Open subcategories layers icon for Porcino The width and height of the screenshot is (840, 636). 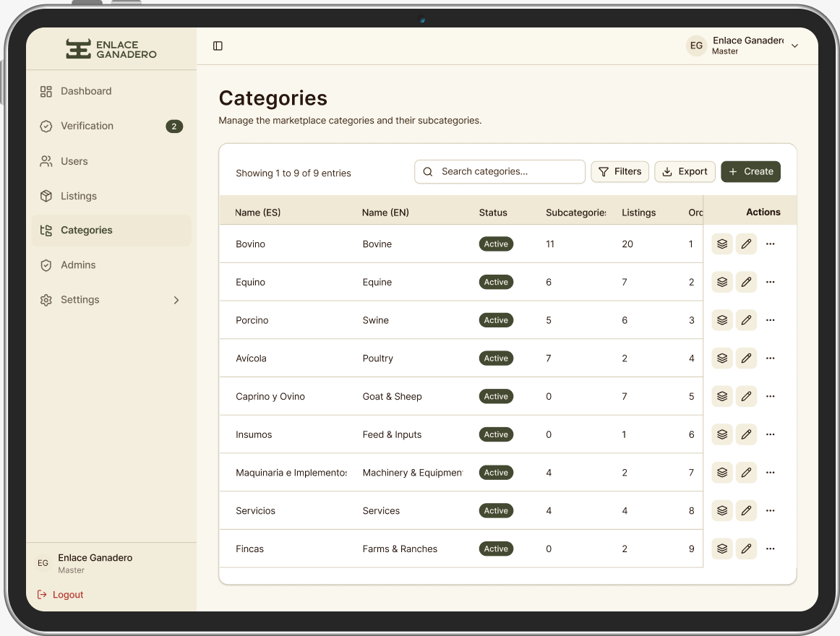coord(722,320)
